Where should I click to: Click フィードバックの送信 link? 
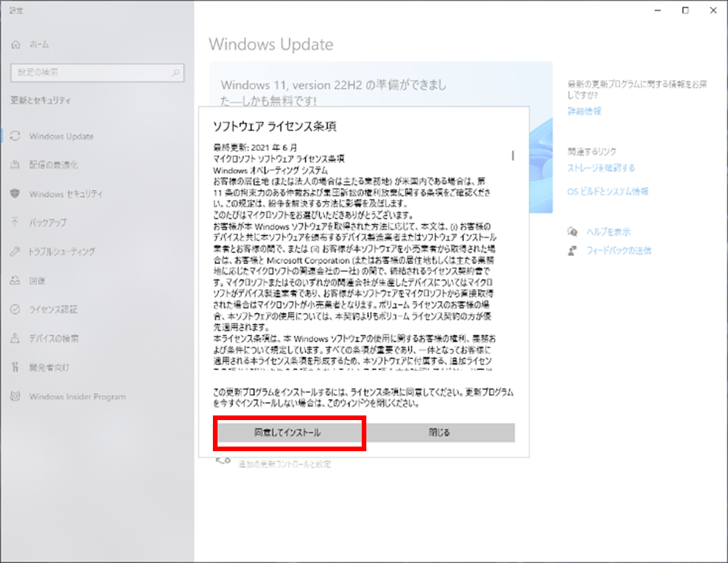(x=618, y=251)
